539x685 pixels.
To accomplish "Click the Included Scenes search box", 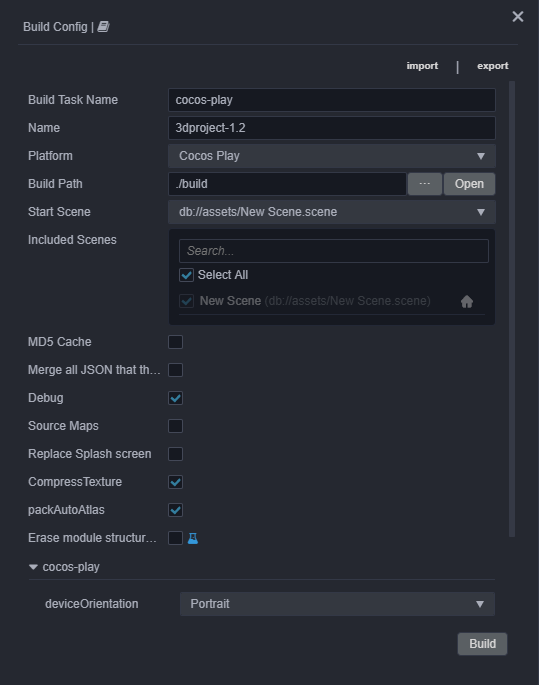I will 334,251.
